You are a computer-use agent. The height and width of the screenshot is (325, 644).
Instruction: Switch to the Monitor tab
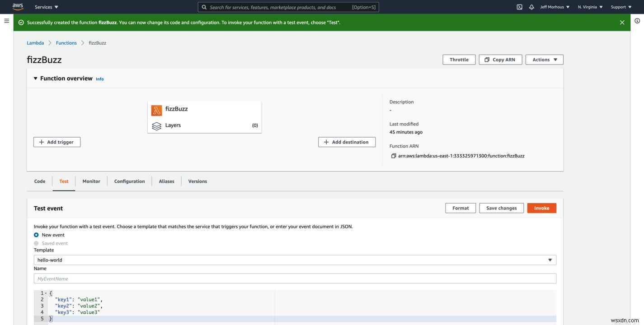[x=91, y=181]
